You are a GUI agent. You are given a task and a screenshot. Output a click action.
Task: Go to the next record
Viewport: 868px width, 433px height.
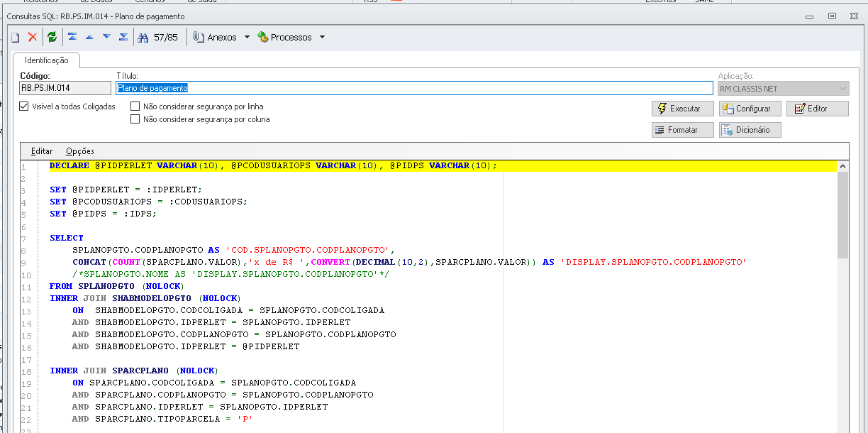pos(106,37)
